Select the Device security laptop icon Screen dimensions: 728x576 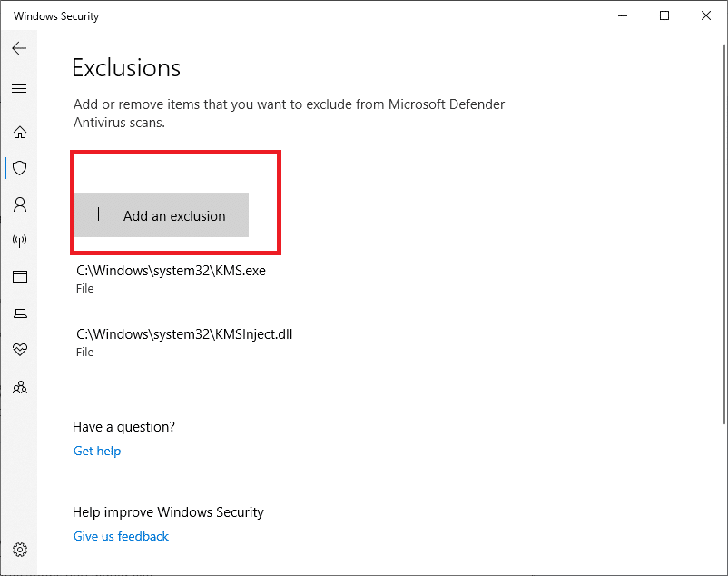[x=19, y=313]
